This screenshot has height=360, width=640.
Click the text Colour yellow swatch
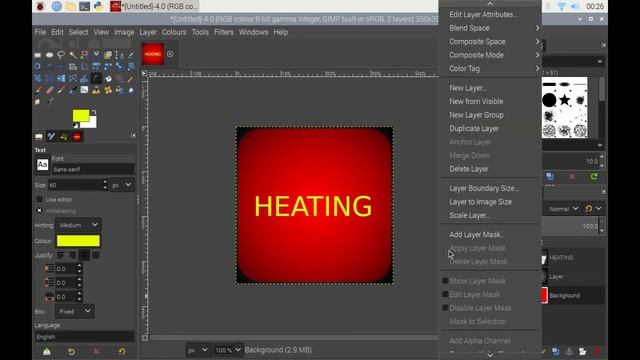[x=78, y=241]
